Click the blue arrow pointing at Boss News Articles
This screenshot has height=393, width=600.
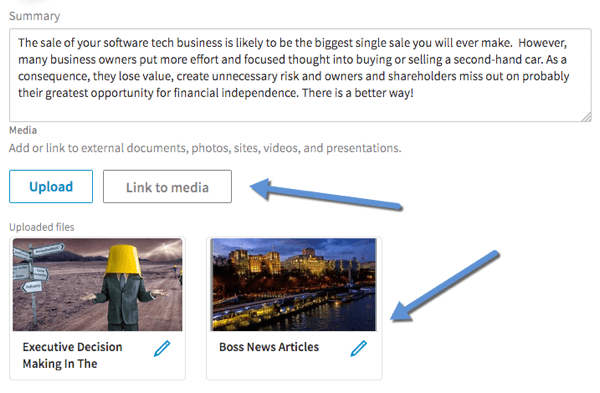pyautogui.click(x=445, y=285)
